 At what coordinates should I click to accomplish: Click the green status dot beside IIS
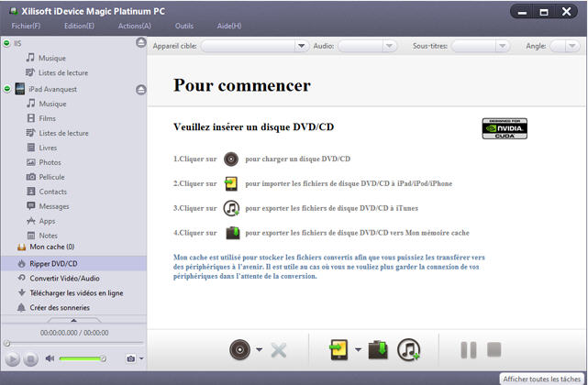click(x=6, y=43)
